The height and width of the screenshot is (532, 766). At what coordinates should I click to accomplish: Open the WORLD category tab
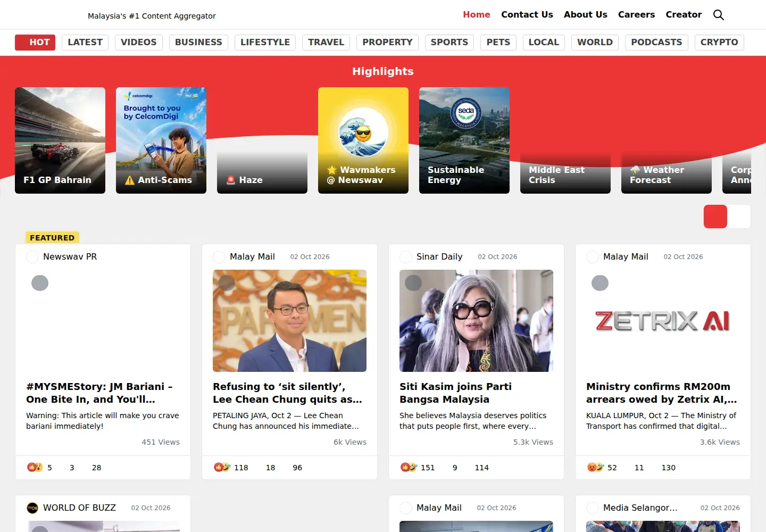pyautogui.click(x=595, y=43)
